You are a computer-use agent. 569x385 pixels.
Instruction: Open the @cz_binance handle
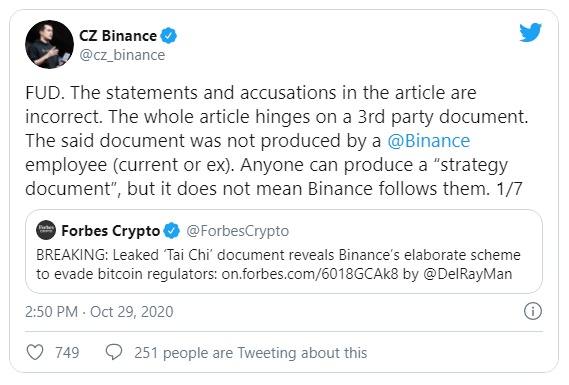pyautogui.click(x=122, y=55)
